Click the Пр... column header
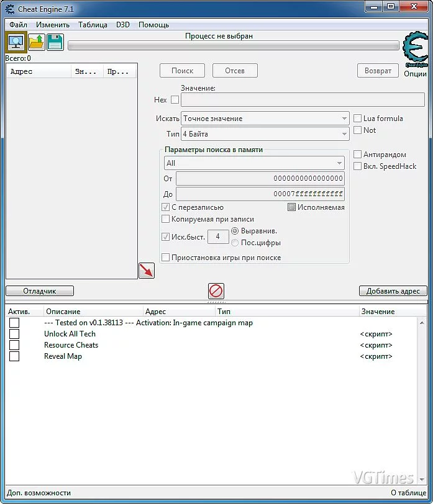This screenshot has width=433, height=504. point(120,71)
